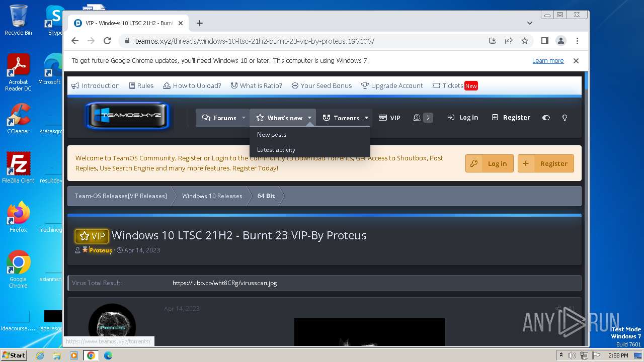
Task: Open the Your Seed Bonus link
Action: click(321, 85)
